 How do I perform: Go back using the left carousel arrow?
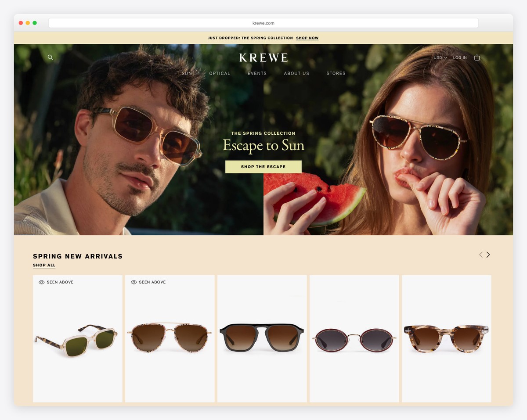click(480, 255)
